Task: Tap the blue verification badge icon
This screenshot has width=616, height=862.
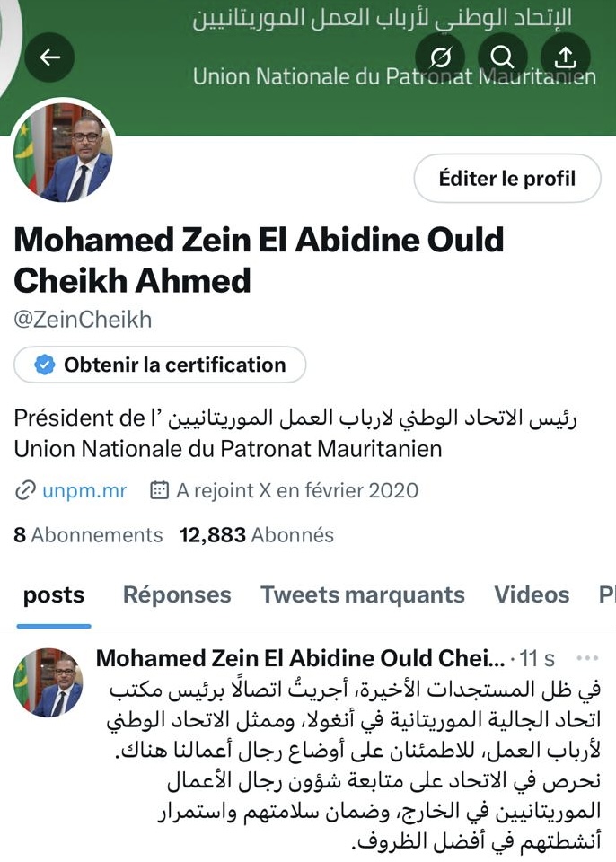Action: [43, 365]
